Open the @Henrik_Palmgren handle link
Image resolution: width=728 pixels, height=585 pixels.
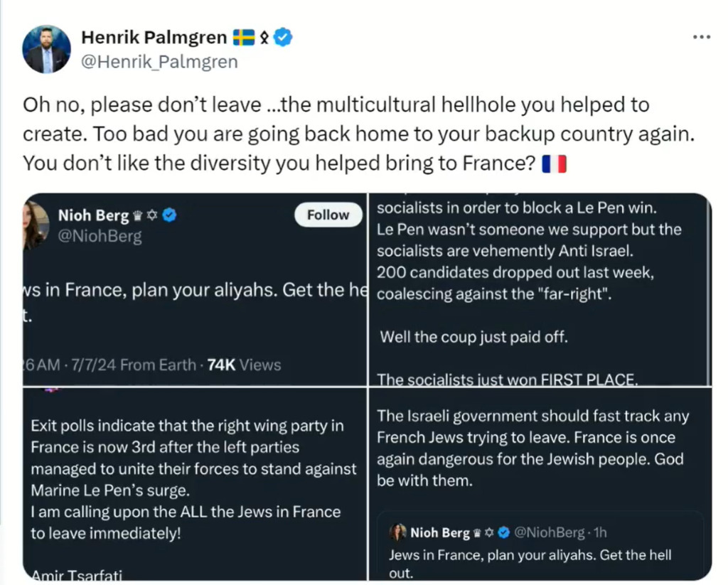pyautogui.click(x=159, y=62)
